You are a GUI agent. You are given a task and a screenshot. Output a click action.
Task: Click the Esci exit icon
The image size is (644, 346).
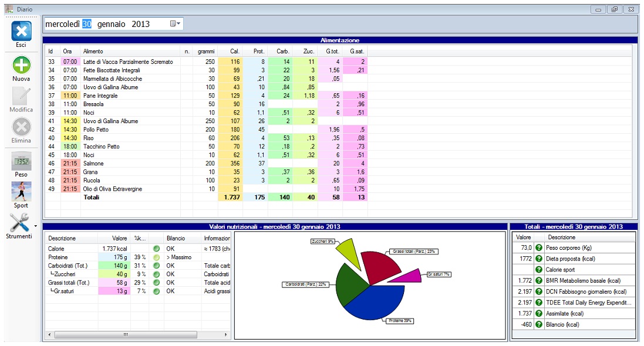click(21, 32)
